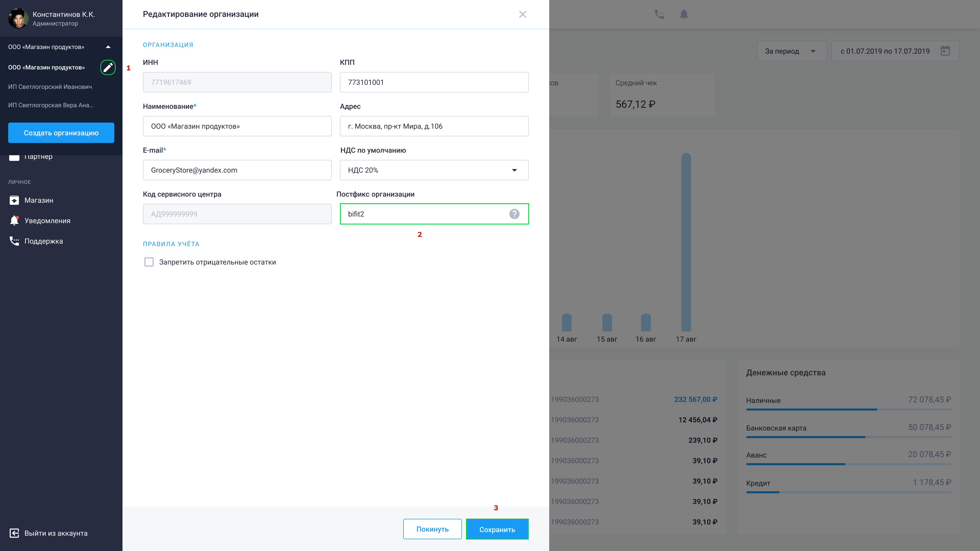Open the calendar icon in date range
Screen dimensions: 980x551
click(945, 51)
